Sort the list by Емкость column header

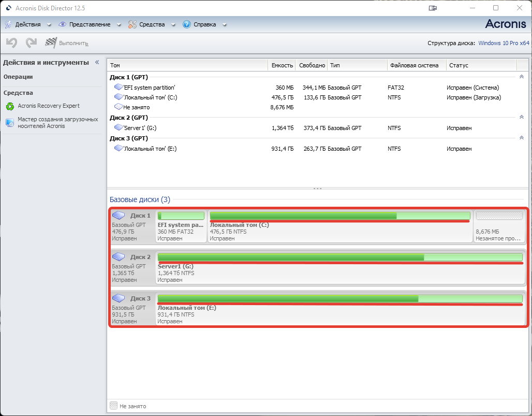[282, 65]
